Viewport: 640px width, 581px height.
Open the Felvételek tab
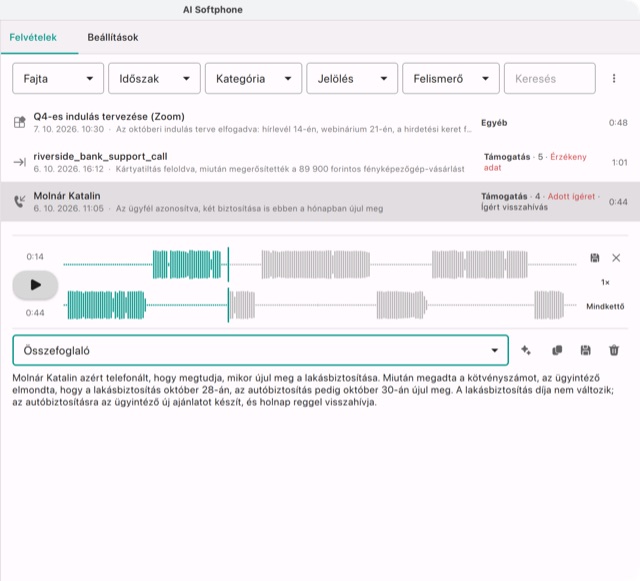[33, 38]
